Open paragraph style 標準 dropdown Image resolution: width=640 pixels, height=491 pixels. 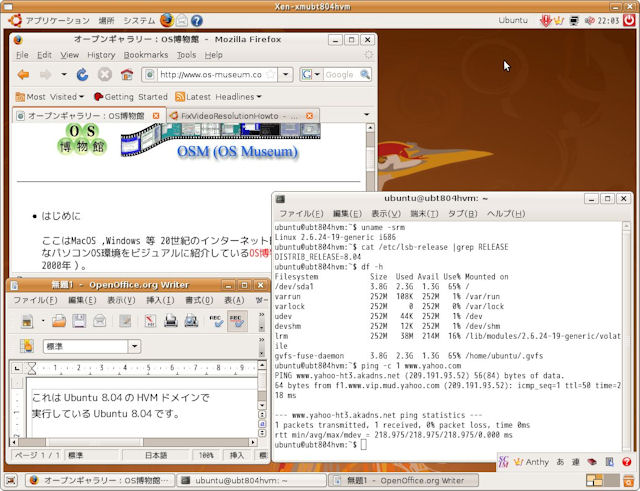[134, 347]
